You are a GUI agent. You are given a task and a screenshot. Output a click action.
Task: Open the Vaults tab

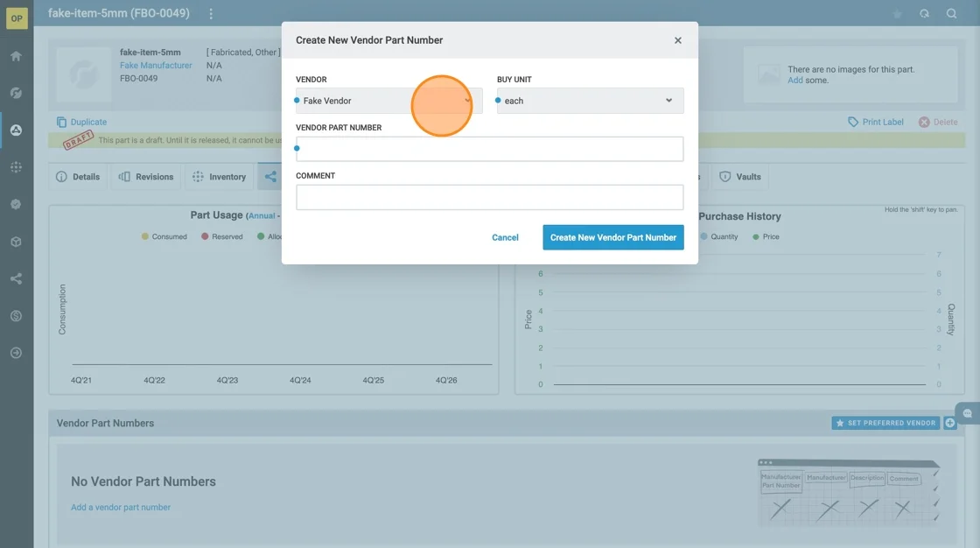(740, 177)
